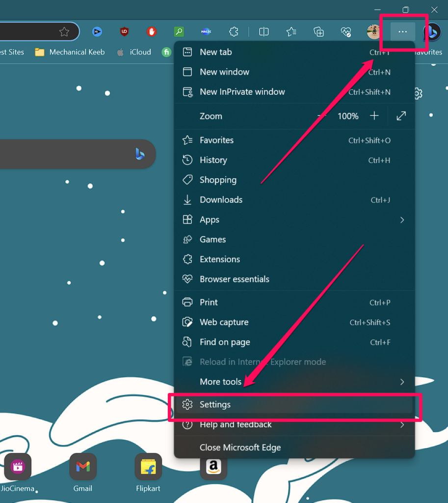448x503 pixels.
Task: Open New InPrivate window
Action: pyautogui.click(x=294, y=92)
